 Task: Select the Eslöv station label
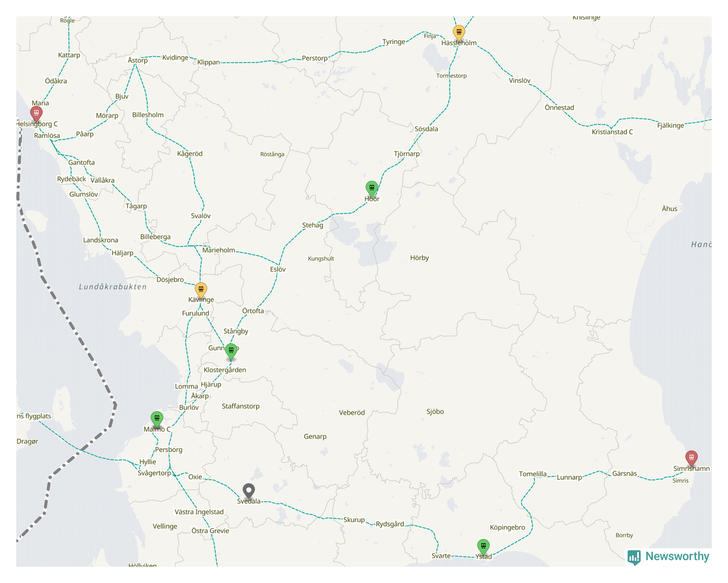(278, 269)
